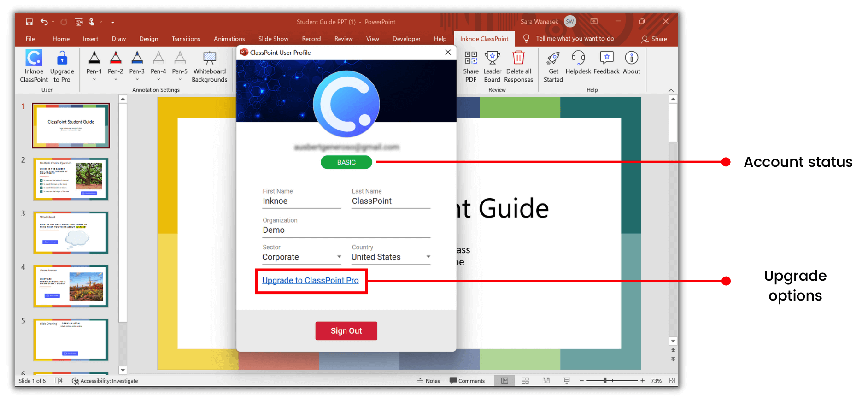Open the Feedback icon

606,59
